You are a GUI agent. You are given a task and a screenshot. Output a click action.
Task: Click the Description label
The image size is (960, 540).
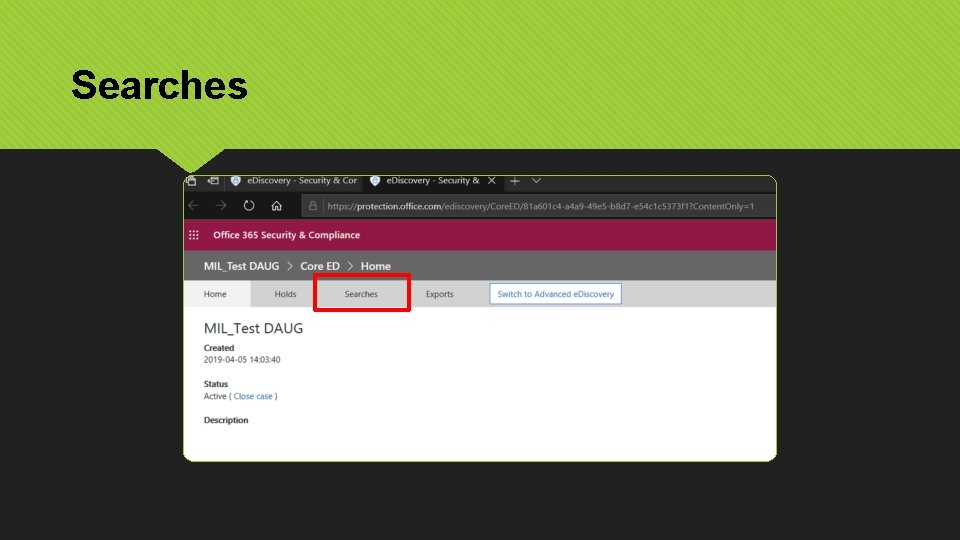226,421
